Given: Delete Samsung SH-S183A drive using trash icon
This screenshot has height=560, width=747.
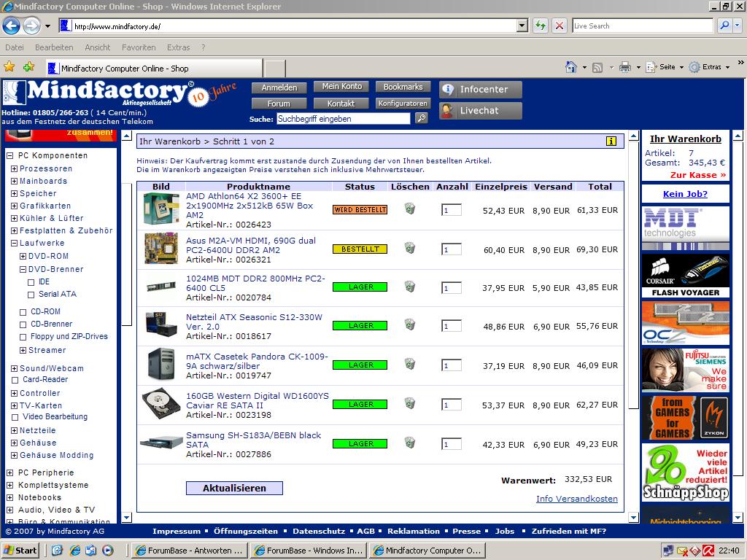Looking at the screenshot, I should pyautogui.click(x=410, y=443).
